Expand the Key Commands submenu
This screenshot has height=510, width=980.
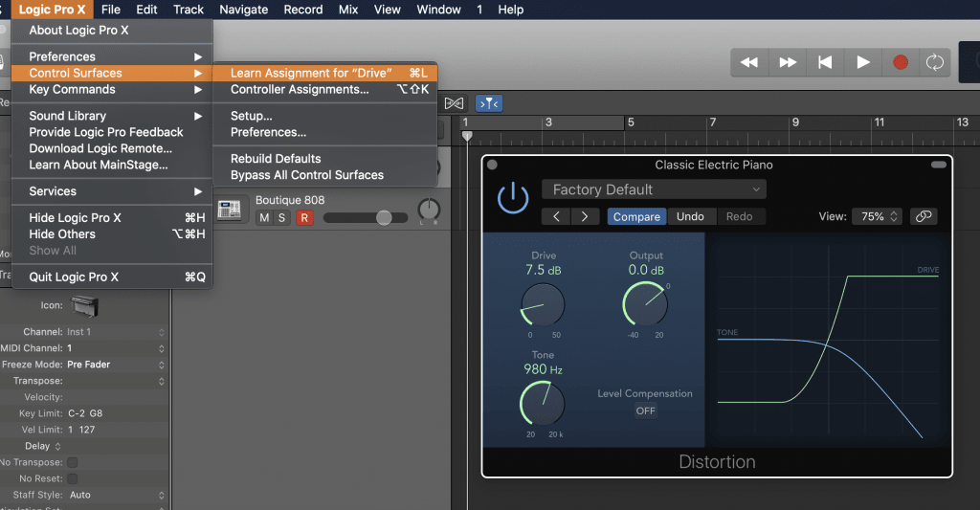click(112, 89)
